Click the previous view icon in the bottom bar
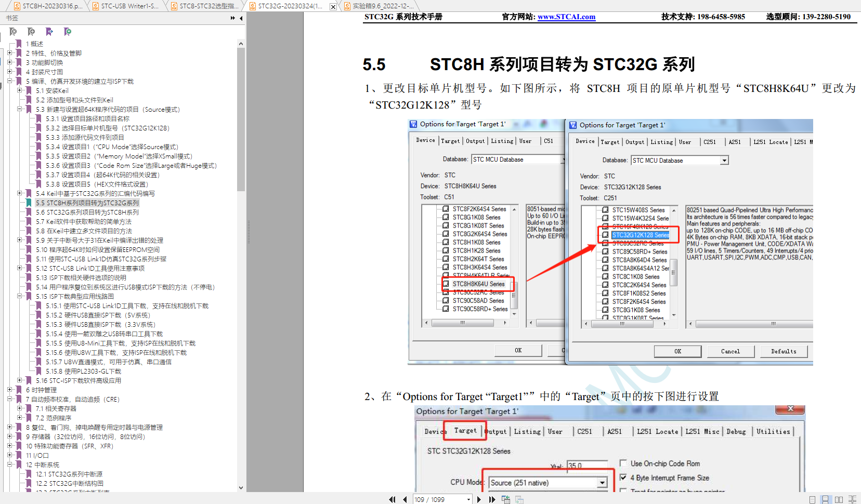 point(506,499)
